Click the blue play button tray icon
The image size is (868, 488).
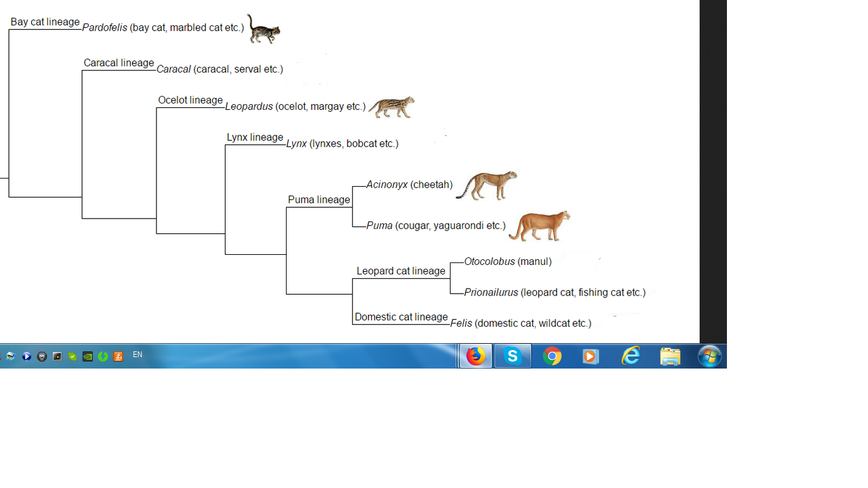27,356
